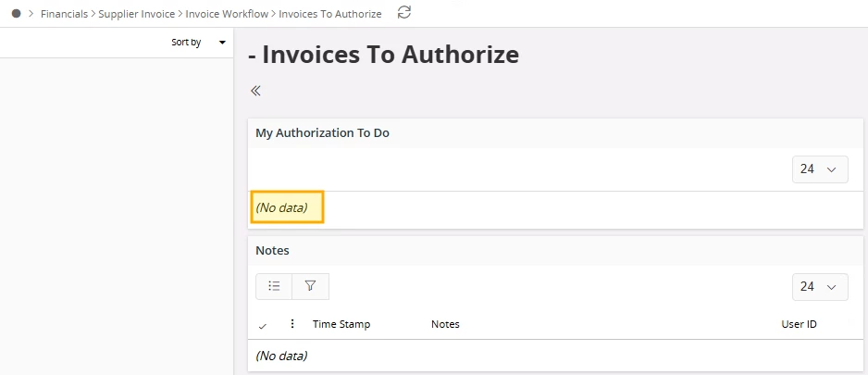Navigate to Supplier Invoice breadcrumb
Viewport: 868px width, 375px height.
[x=136, y=14]
